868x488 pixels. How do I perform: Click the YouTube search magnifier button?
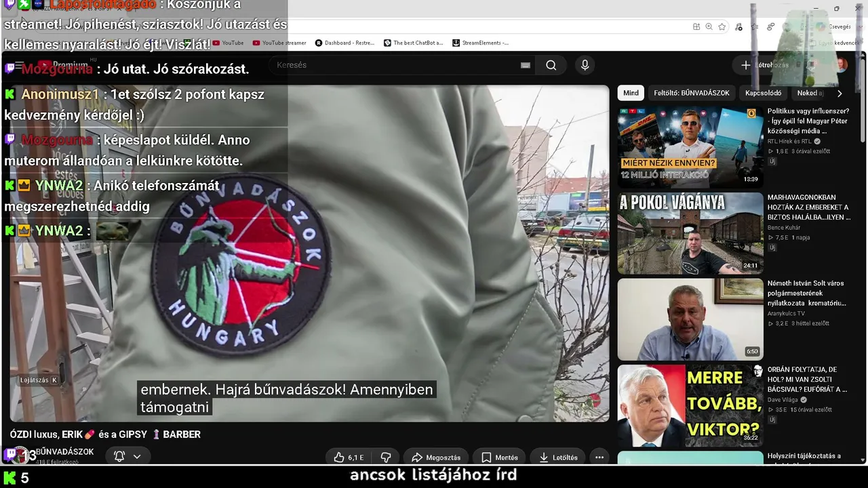[551, 65]
